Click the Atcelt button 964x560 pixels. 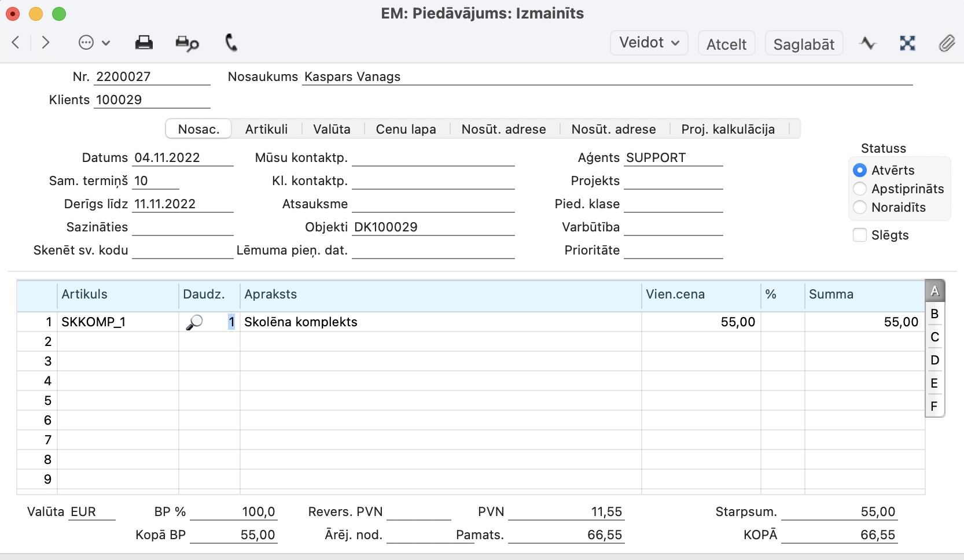(726, 44)
